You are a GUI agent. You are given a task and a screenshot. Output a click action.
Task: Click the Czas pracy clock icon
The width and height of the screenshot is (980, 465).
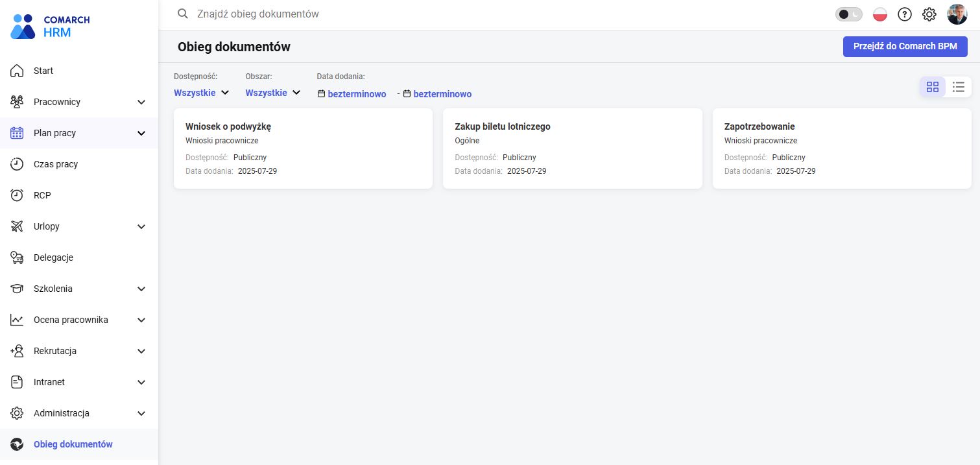[18, 164]
